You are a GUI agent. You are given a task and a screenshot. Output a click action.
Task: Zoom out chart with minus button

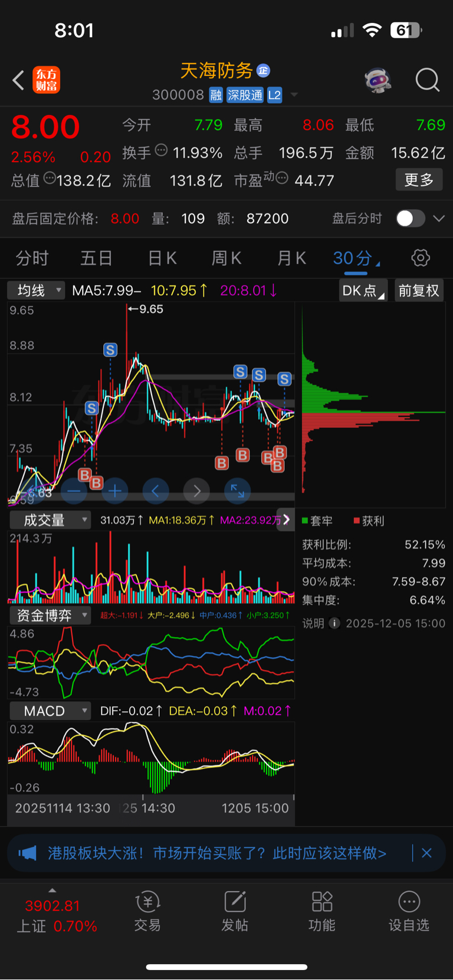point(74,490)
